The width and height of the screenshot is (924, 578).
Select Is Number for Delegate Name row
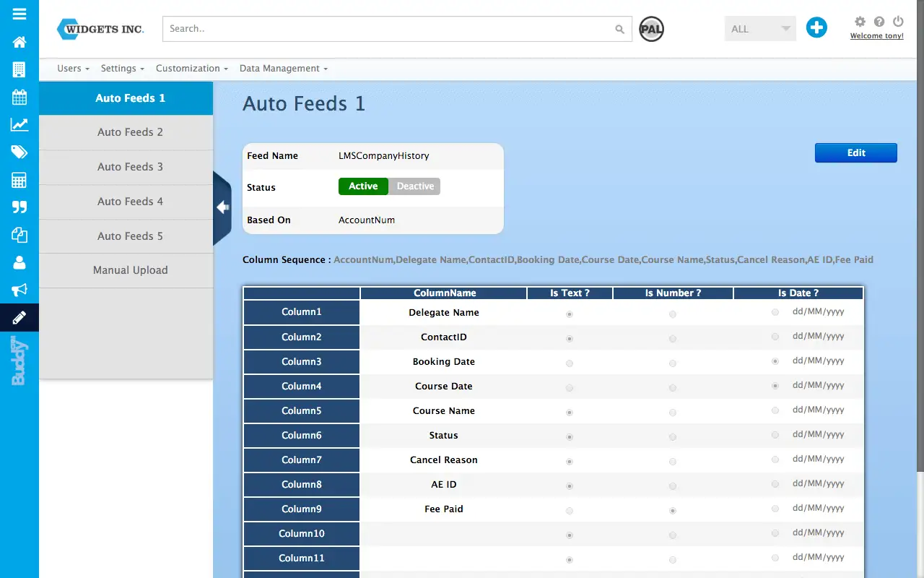(x=673, y=314)
